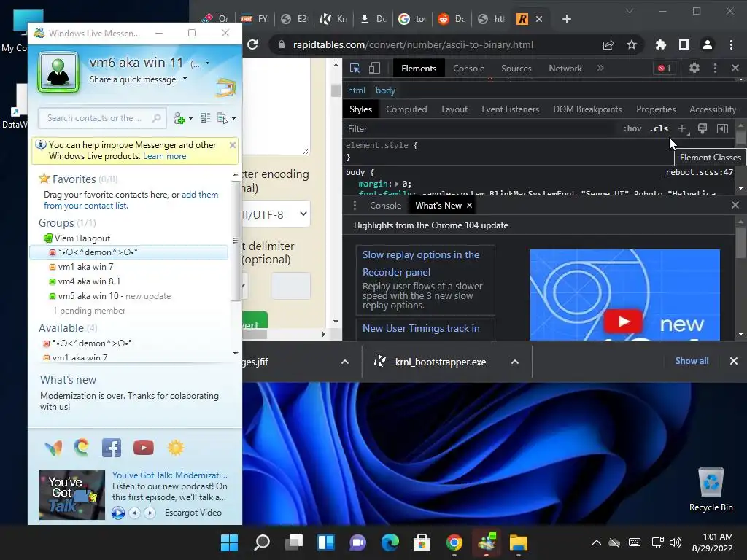Play the You've Got Talk podcast
Viewport: 747px width, 560px height.
(117, 513)
